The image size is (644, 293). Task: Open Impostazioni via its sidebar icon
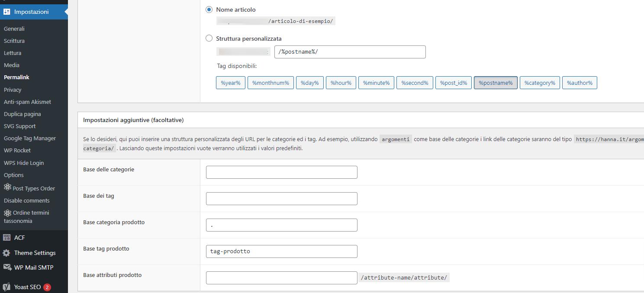click(x=6, y=12)
